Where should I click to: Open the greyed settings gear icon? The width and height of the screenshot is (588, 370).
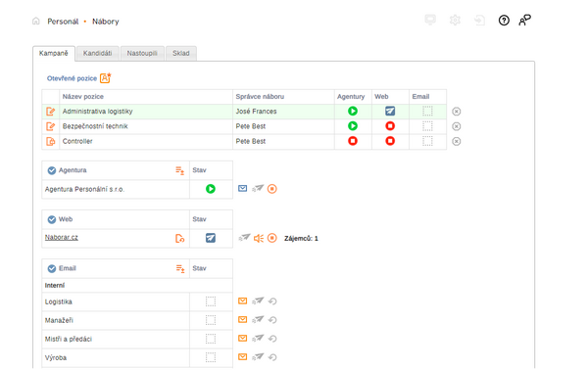click(x=455, y=20)
